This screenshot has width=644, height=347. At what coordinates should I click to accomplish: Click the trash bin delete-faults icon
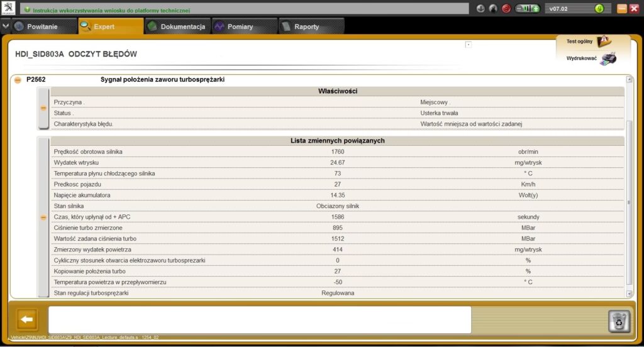[x=619, y=321]
